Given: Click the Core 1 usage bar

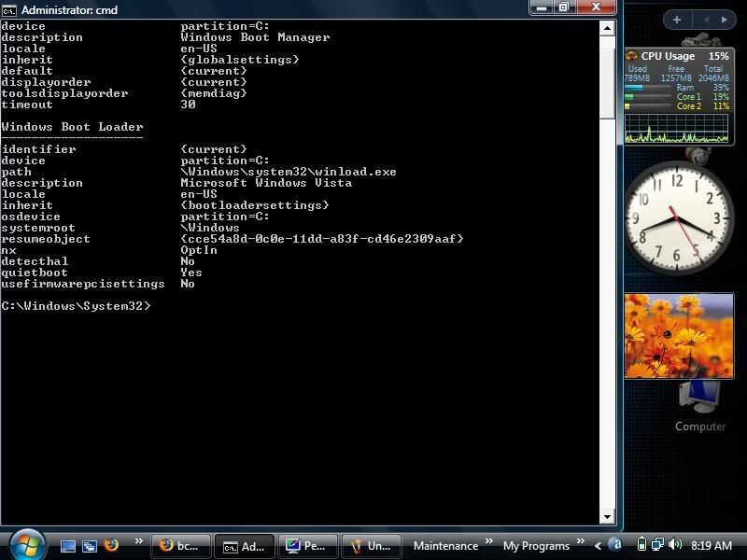Looking at the screenshot, I should tap(648, 97).
